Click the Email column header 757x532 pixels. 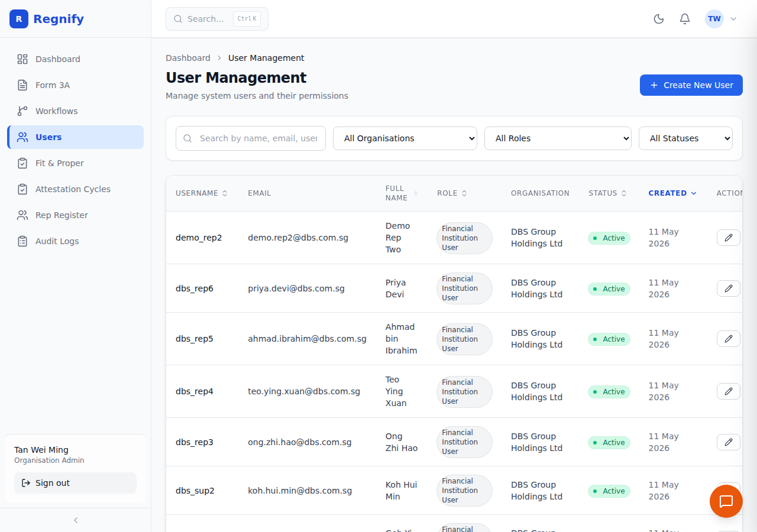259,193
